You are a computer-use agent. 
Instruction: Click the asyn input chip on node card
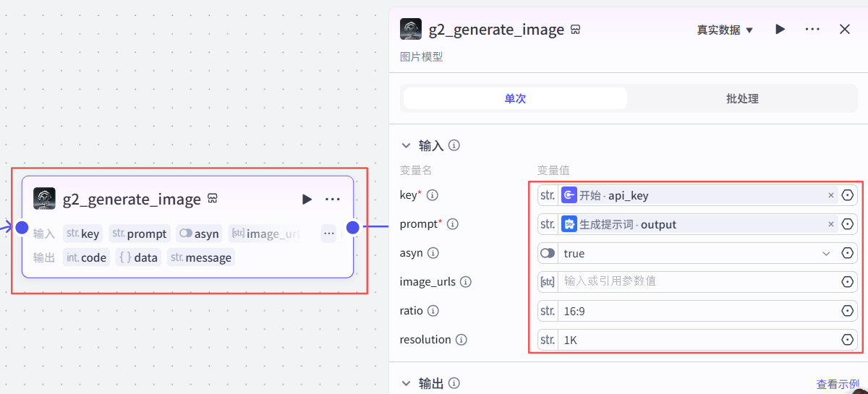199,234
